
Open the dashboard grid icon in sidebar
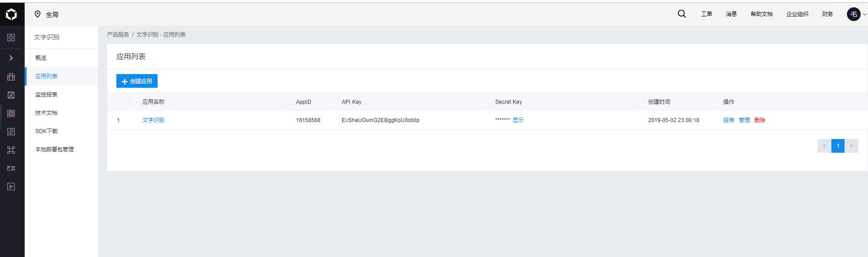coord(11,37)
